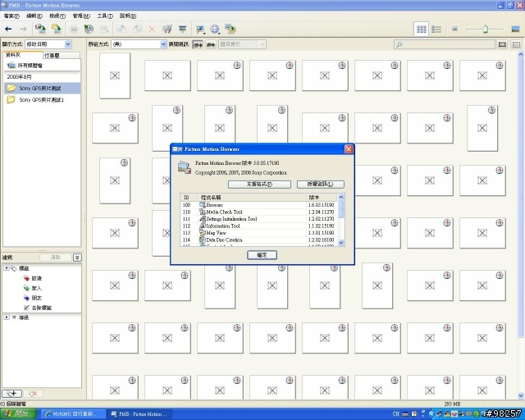Click the e-mail envelope icon
The width and height of the screenshot is (525, 420).
tap(104, 30)
